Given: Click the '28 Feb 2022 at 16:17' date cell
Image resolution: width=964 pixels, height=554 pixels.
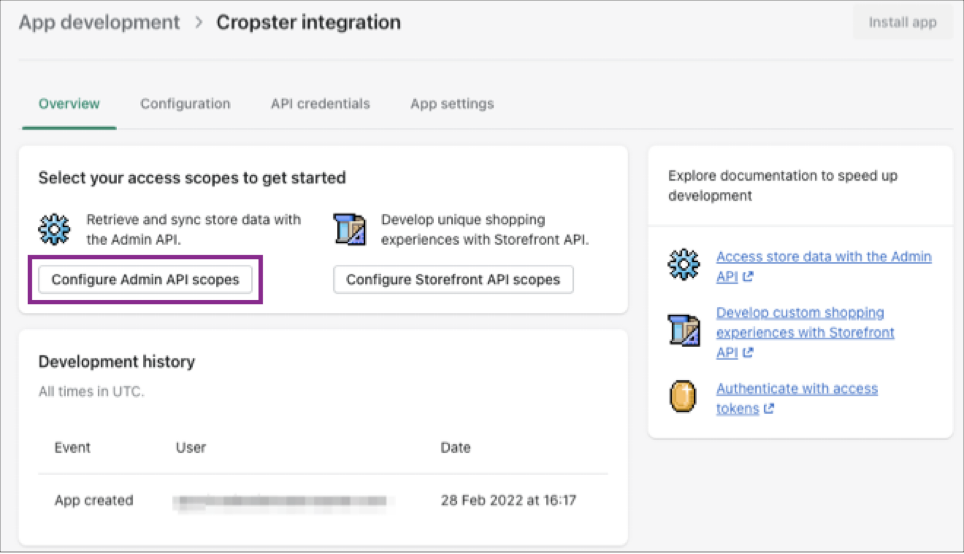Looking at the screenshot, I should point(508,501).
